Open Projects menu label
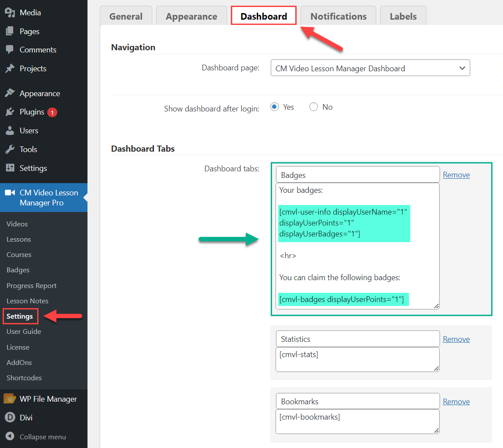The height and width of the screenshot is (448, 503). [x=33, y=69]
